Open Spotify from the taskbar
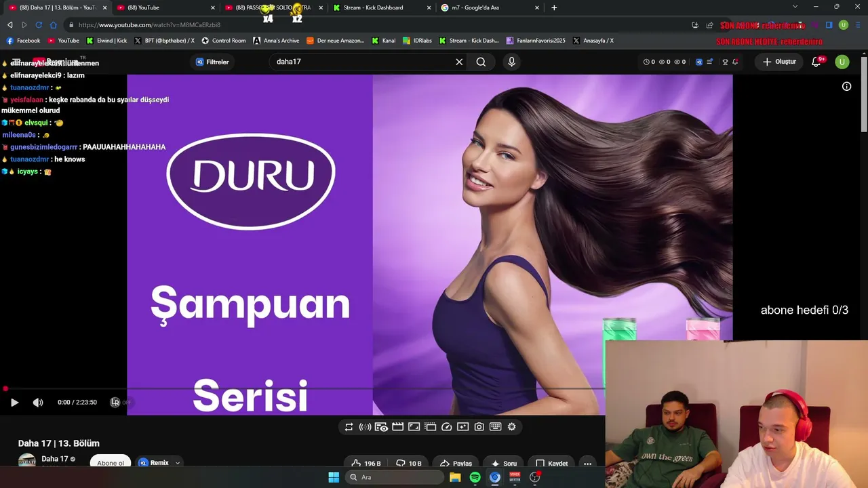Screen dimensions: 868x488 475,477
